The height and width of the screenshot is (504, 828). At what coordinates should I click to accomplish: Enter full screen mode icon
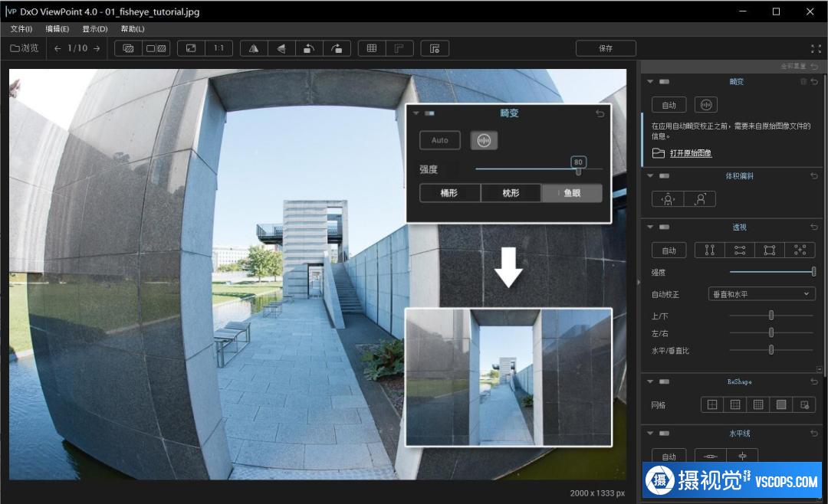pos(816,48)
